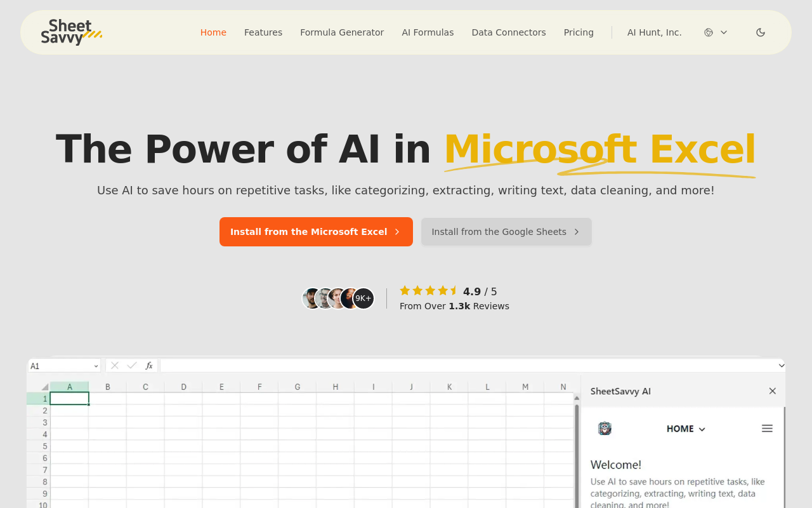
Task: Open the HOME dropdown in SheetSavvy panel
Action: [686, 429]
